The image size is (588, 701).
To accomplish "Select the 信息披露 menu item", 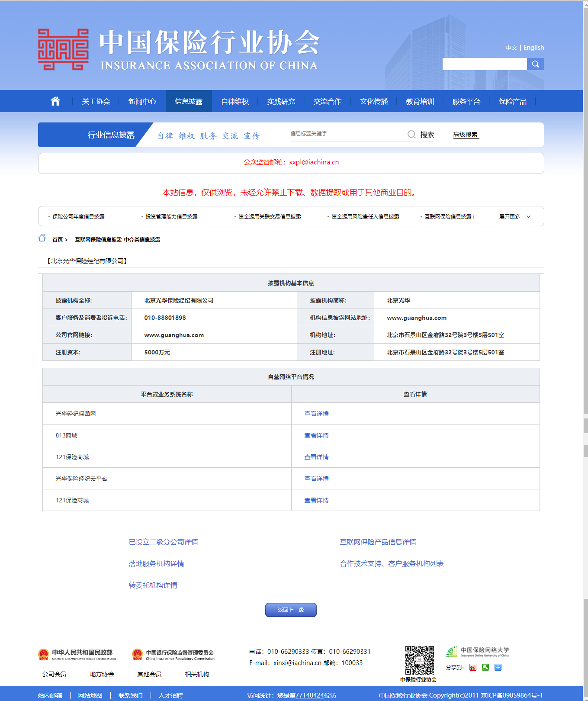I will click(189, 101).
